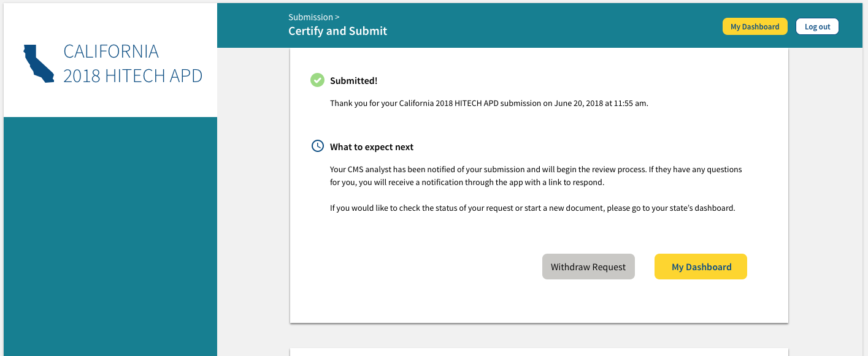
Task: Open My Dashboard from the top navigation
Action: (755, 26)
